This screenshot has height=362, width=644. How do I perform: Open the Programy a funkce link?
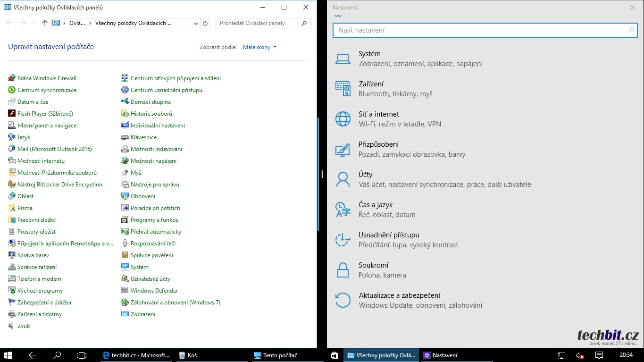click(x=154, y=220)
